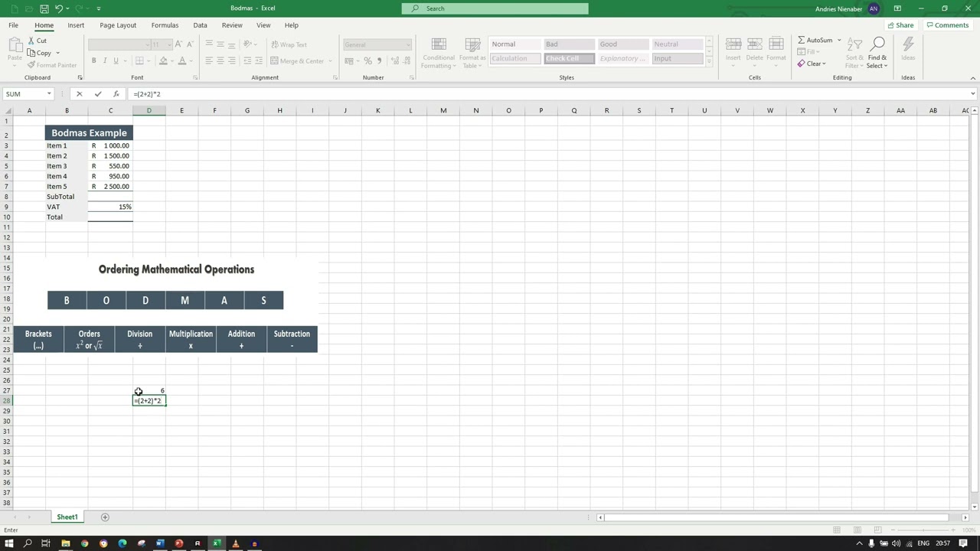Open the AutoSum dropdown arrow
The height and width of the screenshot is (551, 980).
pyautogui.click(x=839, y=40)
